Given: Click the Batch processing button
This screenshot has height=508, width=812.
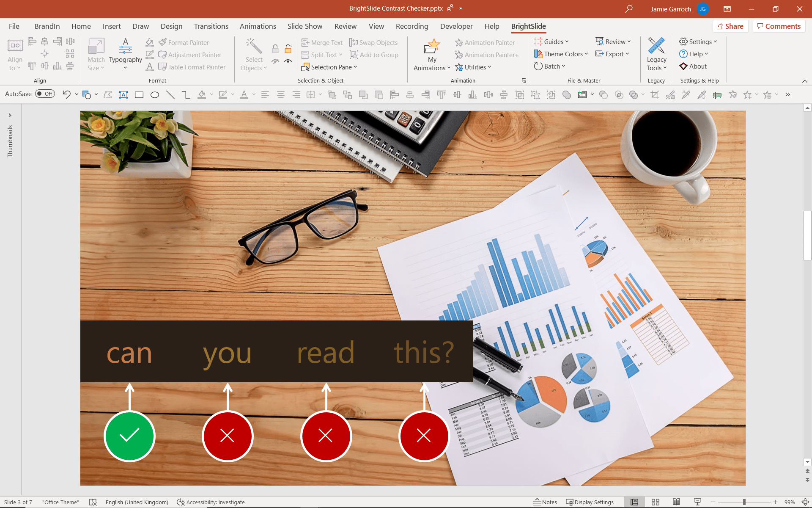Looking at the screenshot, I should (549, 66).
